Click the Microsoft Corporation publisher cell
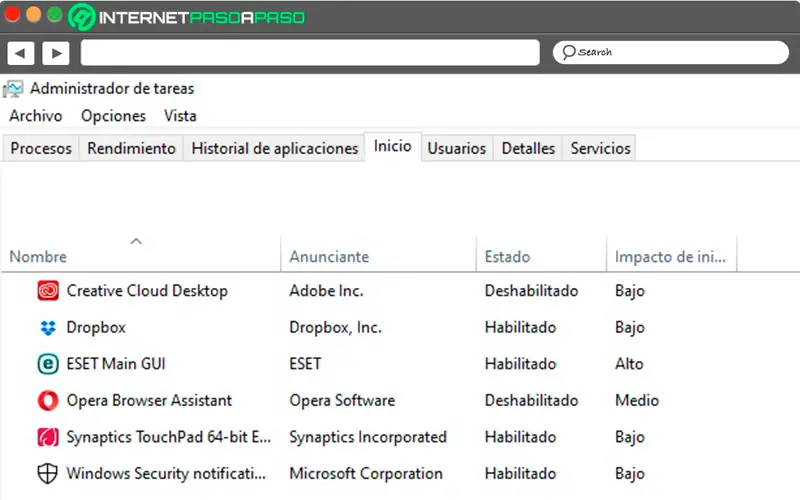Screen dimensions: 800x500 point(365,473)
